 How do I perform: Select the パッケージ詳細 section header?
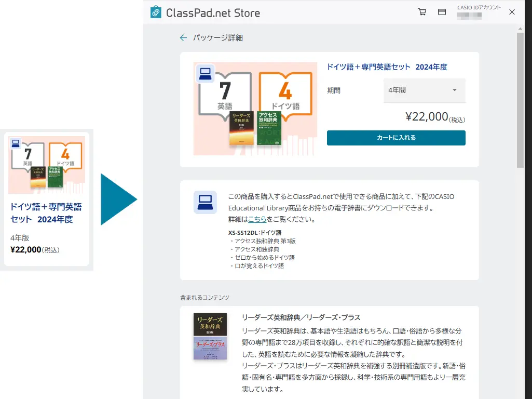pyautogui.click(x=217, y=37)
